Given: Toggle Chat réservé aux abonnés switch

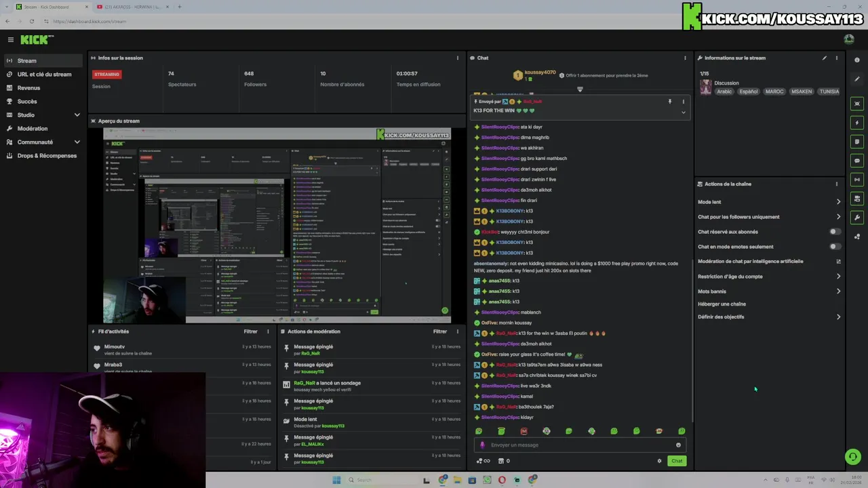Looking at the screenshot, I should 835,232.
